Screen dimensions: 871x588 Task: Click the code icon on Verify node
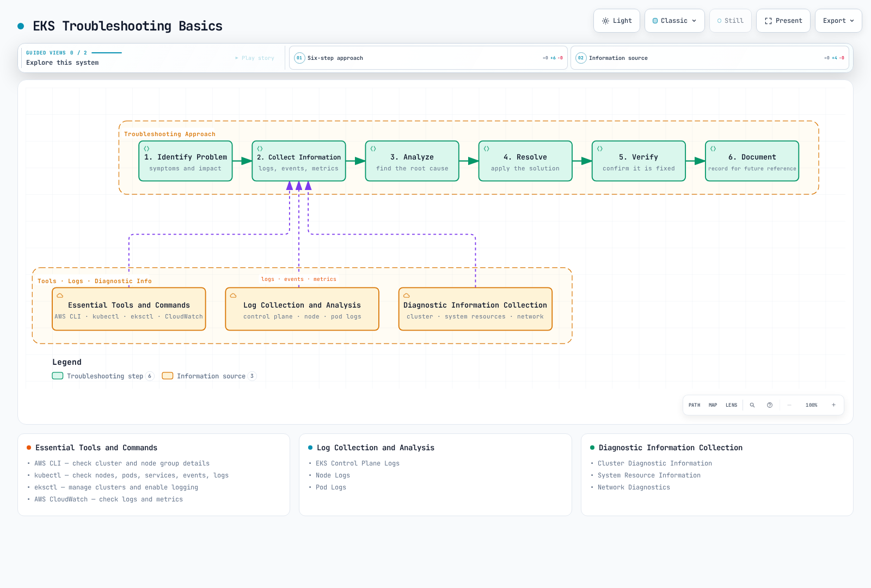click(x=599, y=149)
